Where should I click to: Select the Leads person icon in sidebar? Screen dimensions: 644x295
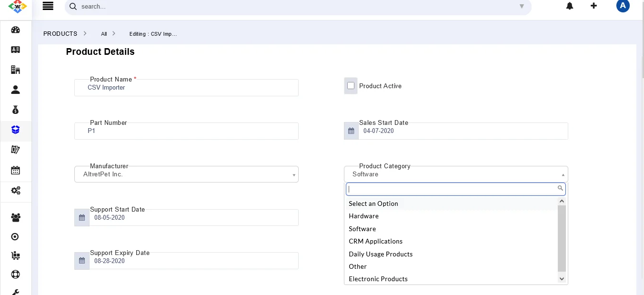(x=15, y=90)
